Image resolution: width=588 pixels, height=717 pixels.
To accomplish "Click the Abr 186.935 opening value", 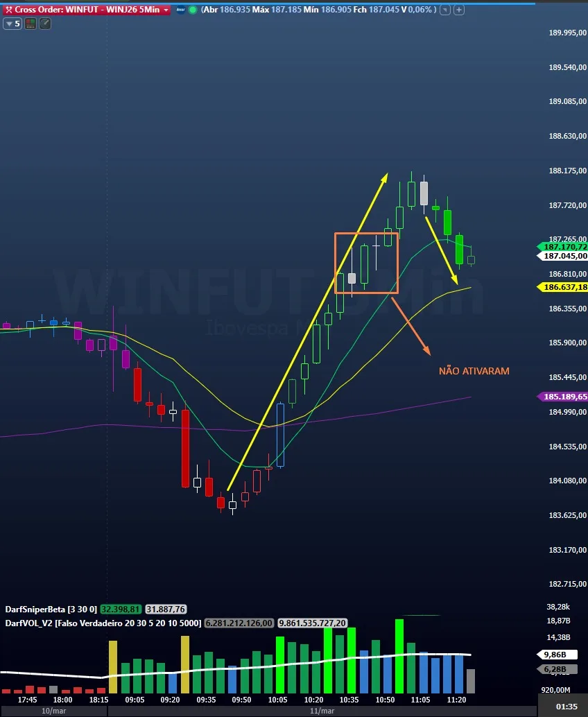I will (227, 10).
